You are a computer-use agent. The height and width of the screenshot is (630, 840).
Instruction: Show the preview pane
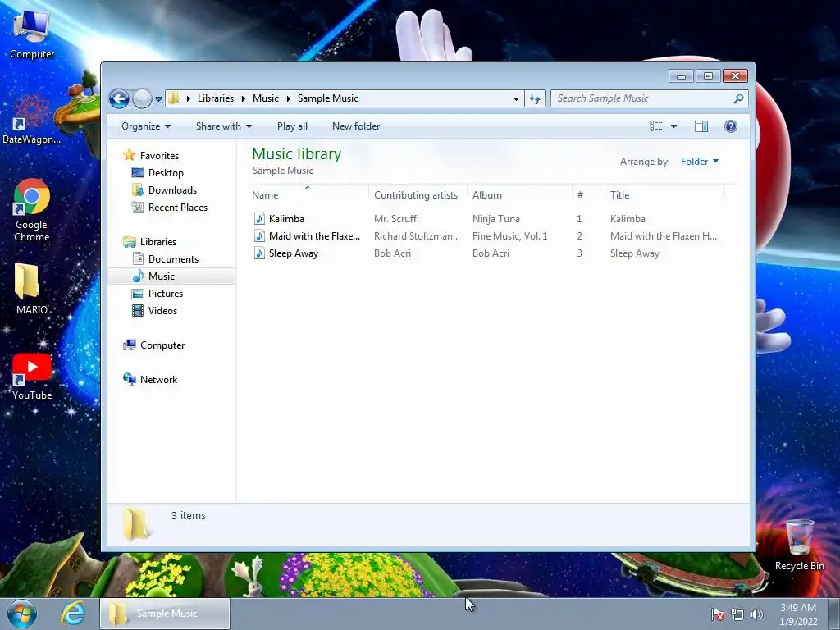tap(701, 126)
